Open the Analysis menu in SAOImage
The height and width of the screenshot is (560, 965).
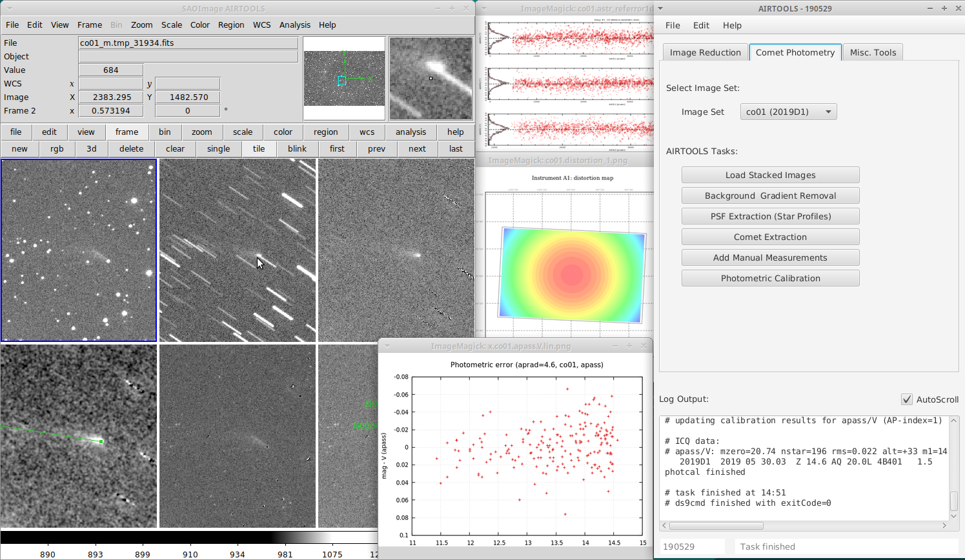click(295, 25)
